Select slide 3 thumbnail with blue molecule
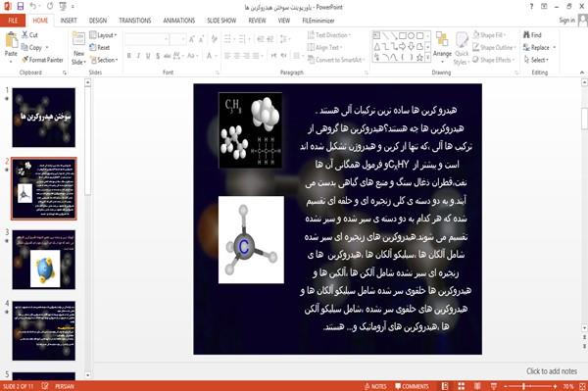 point(43,260)
